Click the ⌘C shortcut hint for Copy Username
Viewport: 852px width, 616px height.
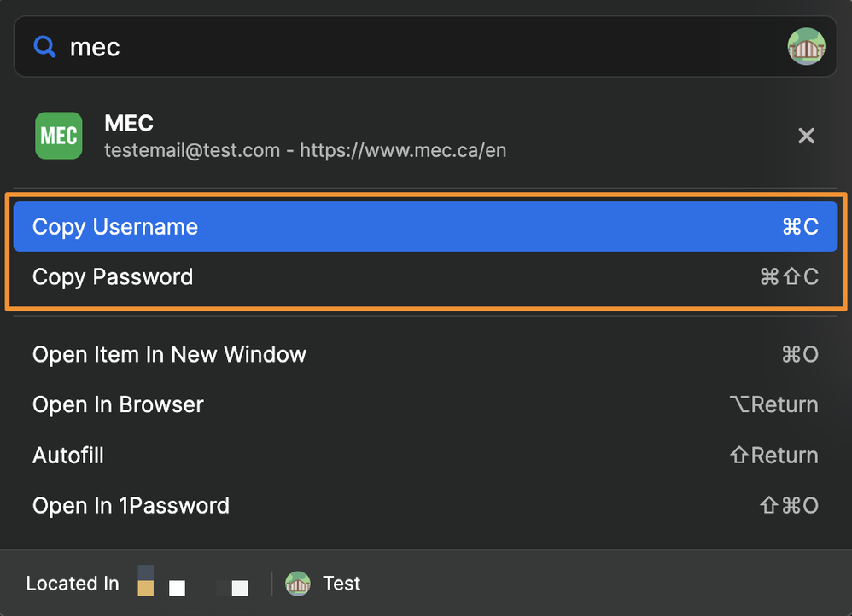(x=800, y=227)
